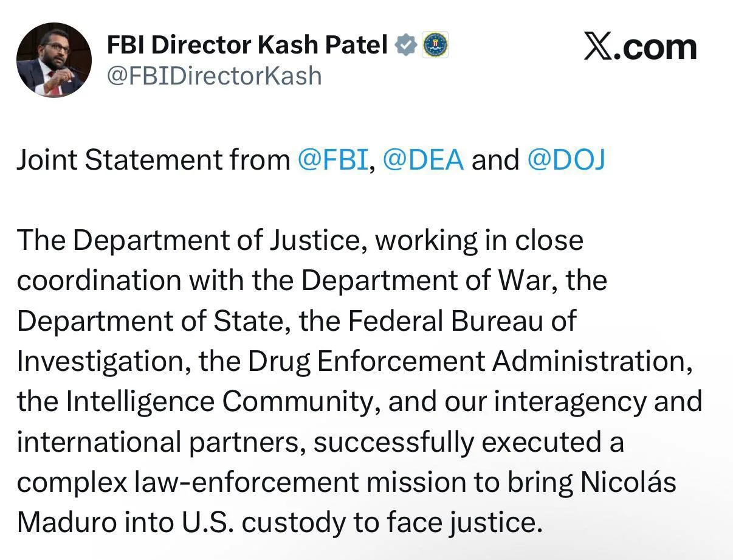The image size is (733, 560).
Task: Open Kash Patel's profile avatar photo
Action: (x=53, y=60)
